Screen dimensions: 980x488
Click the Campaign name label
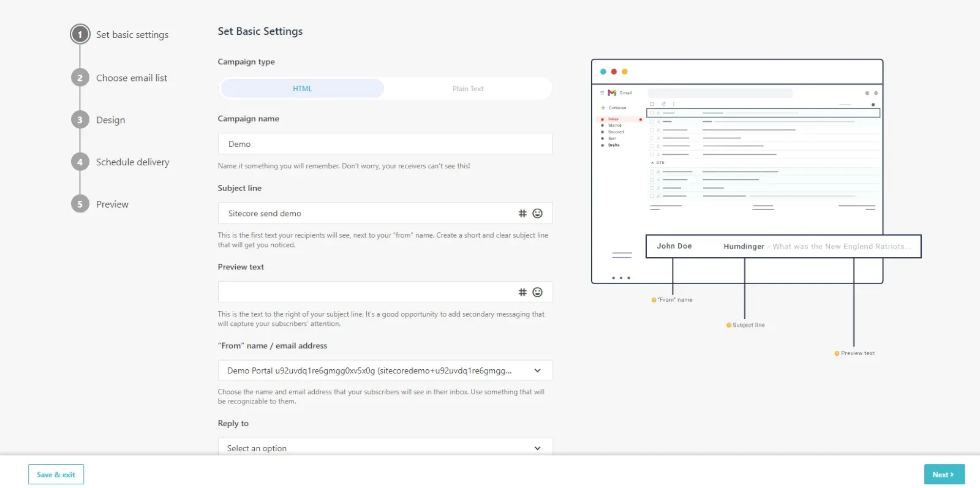coord(248,119)
